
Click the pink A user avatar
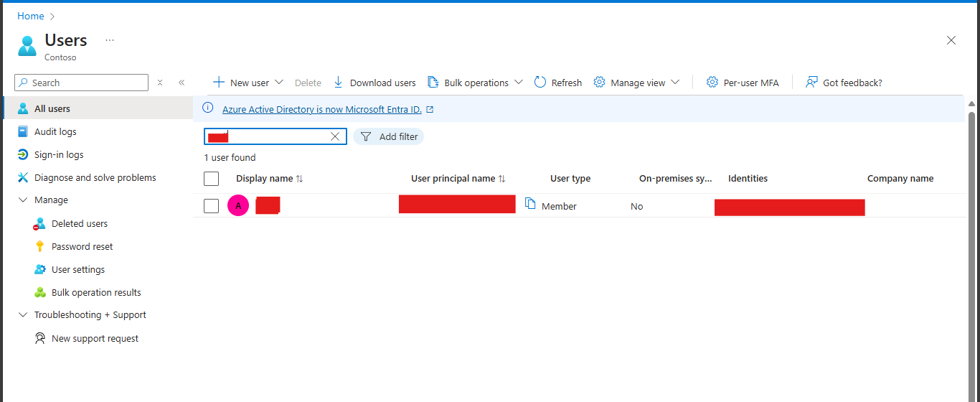238,206
